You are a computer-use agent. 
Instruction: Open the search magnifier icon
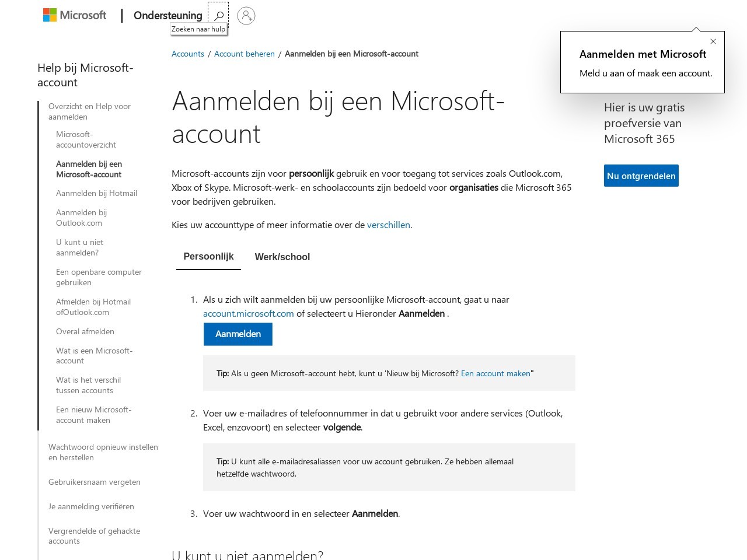pos(219,15)
